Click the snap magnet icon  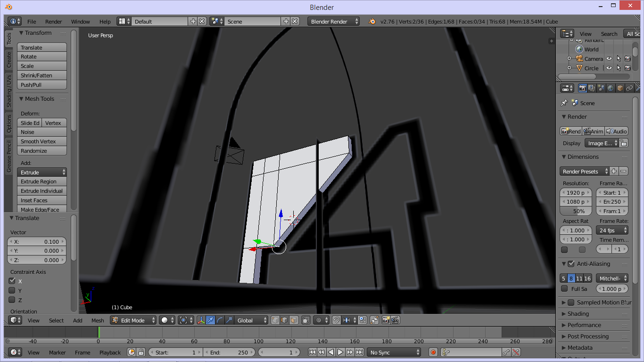337,320
